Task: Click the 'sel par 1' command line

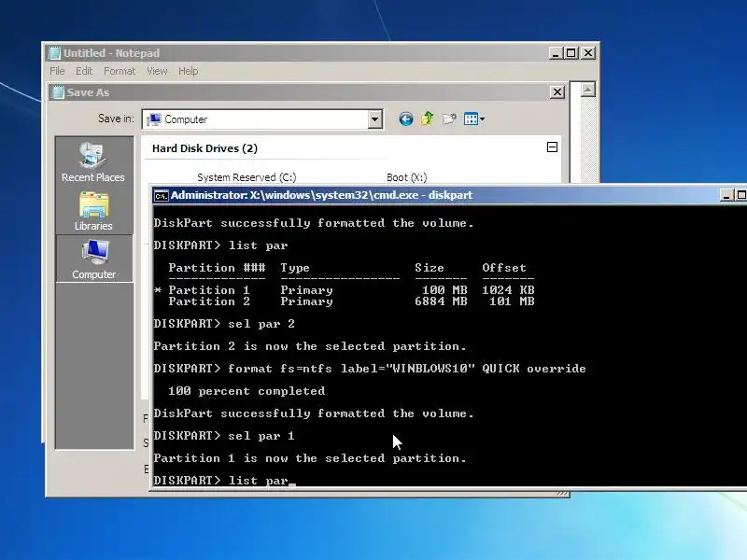Action: pyautogui.click(x=224, y=436)
